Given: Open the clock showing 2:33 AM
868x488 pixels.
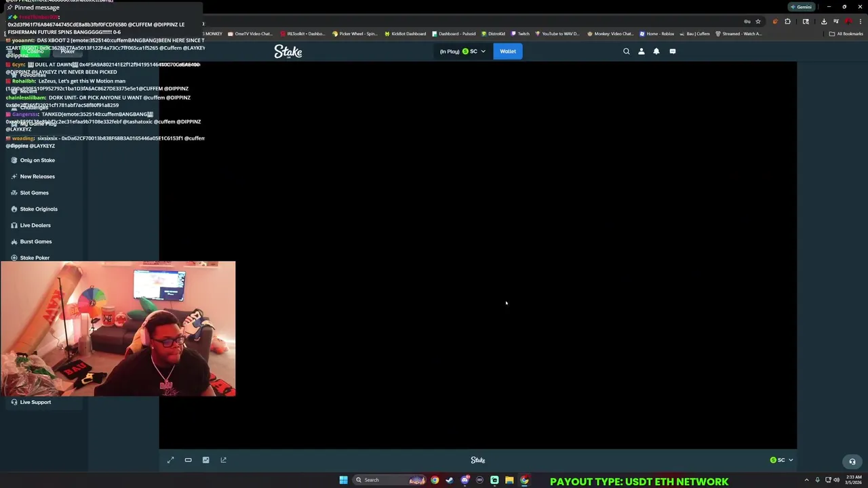Looking at the screenshot, I should tap(852, 480).
